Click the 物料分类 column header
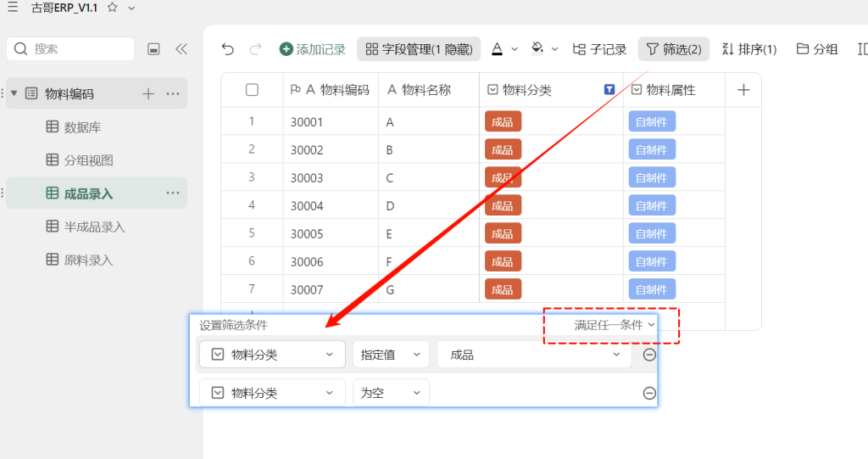The height and width of the screenshot is (459, 868). pos(551,90)
